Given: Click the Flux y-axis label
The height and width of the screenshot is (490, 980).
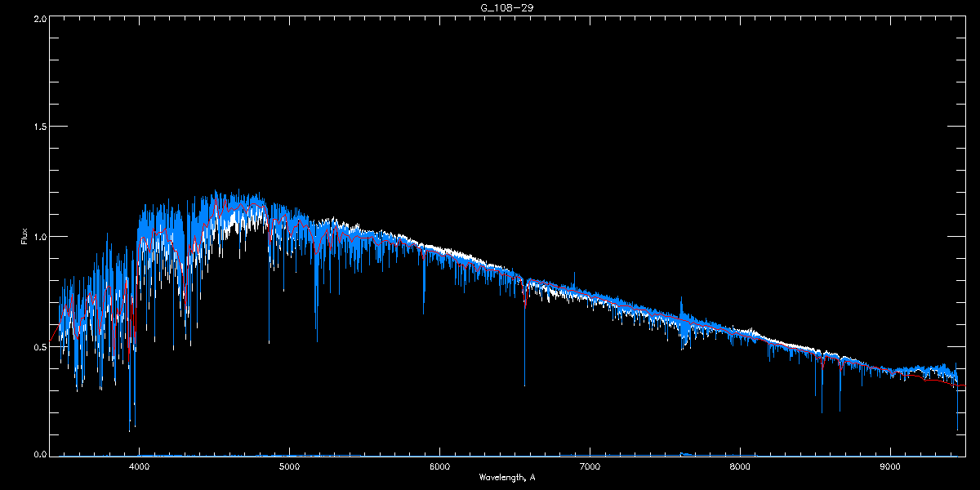Looking at the screenshot, I should [x=24, y=236].
